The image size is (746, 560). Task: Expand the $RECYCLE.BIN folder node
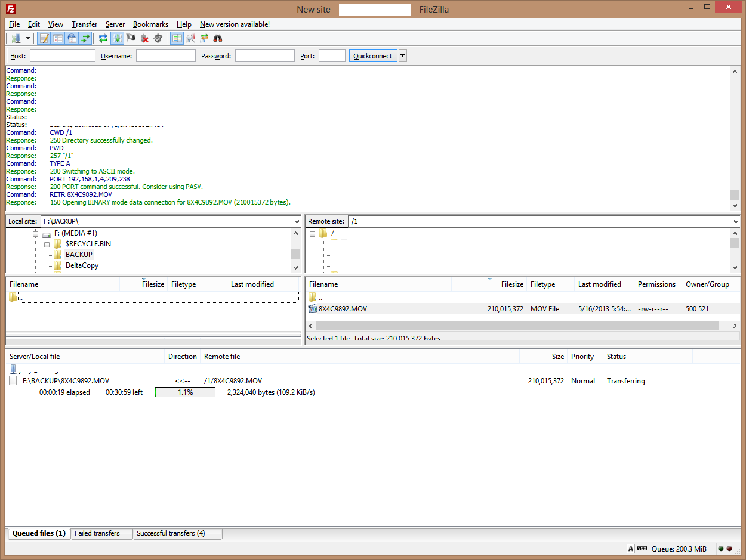click(47, 245)
